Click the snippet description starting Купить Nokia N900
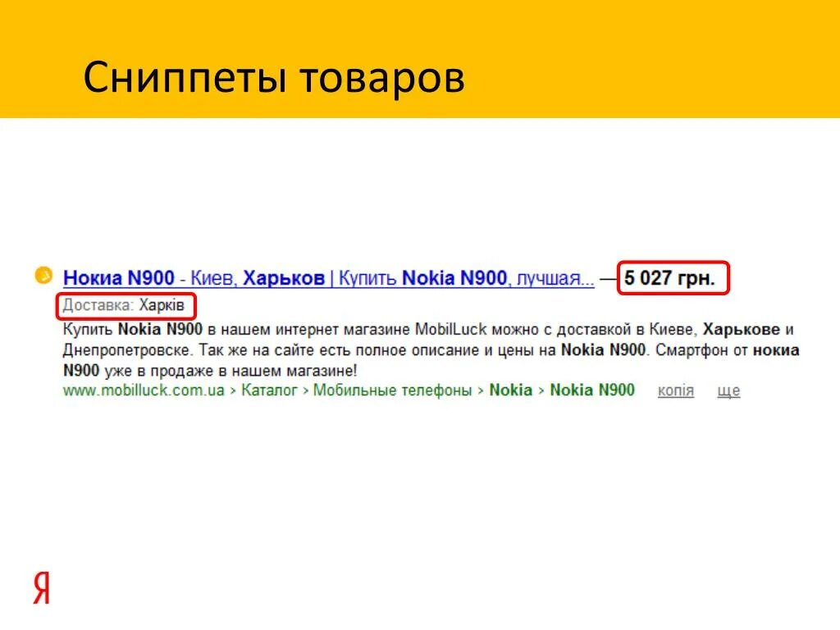The image size is (840, 630). point(431,349)
